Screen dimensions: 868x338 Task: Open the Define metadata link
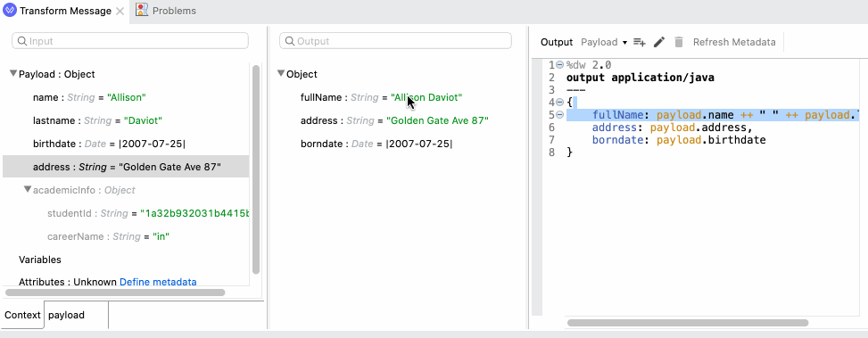click(x=158, y=282)
